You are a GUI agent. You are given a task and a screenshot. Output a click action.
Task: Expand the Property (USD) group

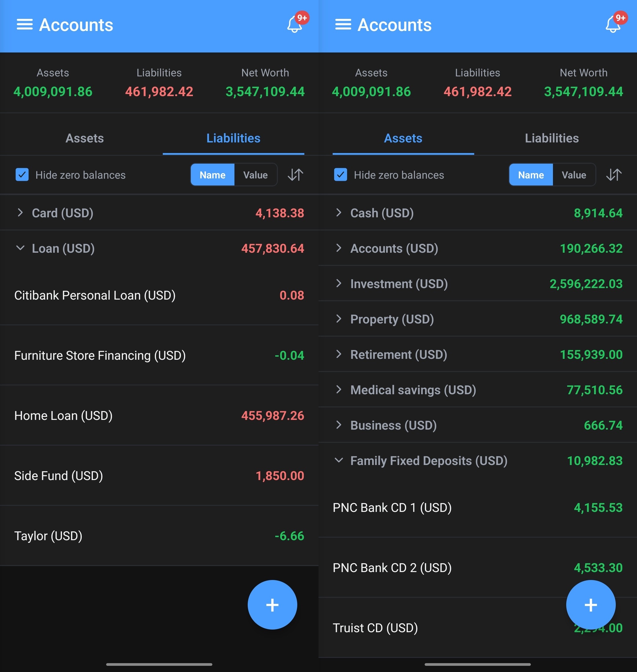coord(478,319)
